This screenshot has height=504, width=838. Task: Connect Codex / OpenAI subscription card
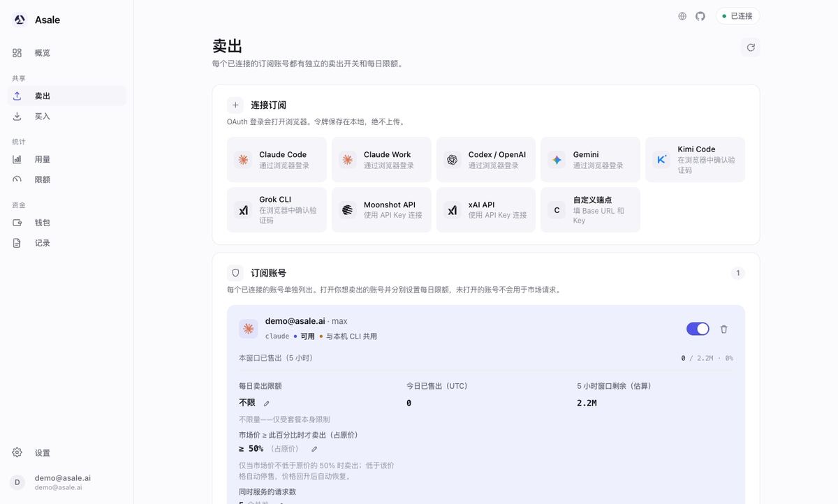click(x=486, y=160)
